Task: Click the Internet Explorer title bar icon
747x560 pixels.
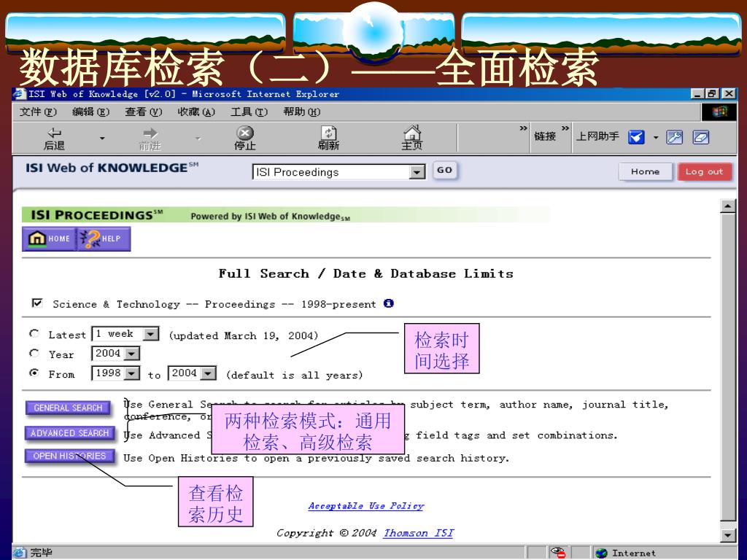Action: (20, 94)
